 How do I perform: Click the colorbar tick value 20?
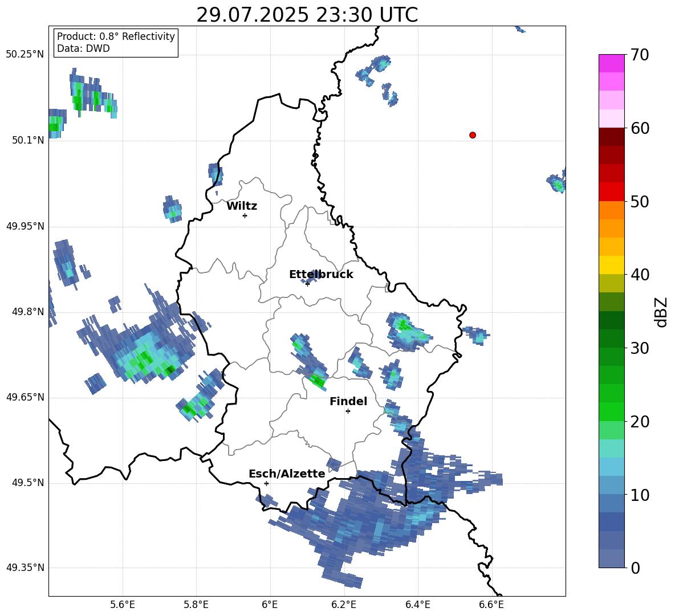click(x=640, y=422)
